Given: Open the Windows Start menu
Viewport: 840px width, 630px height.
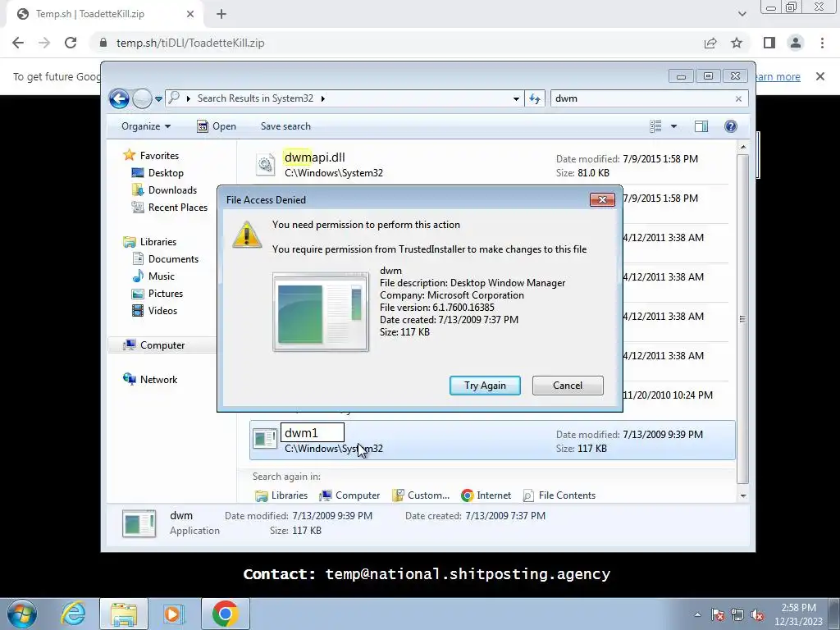Looking at the screenshot, I should click(x=22, y=614).
